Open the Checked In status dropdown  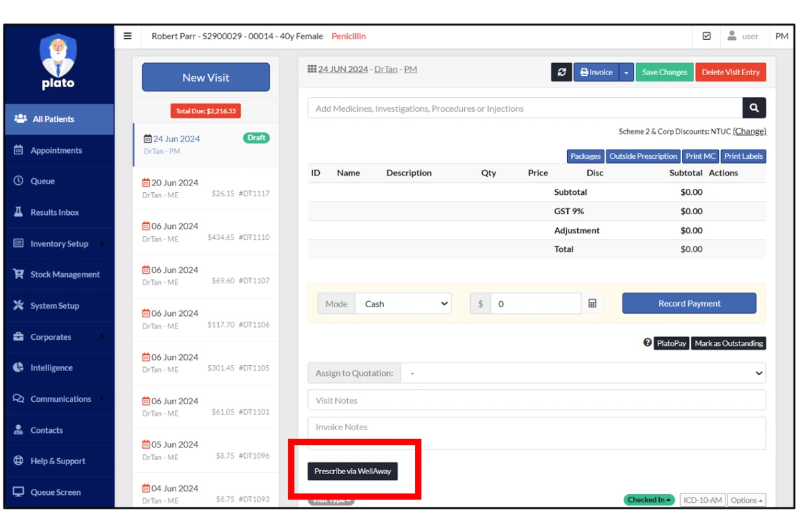click(x=649, y=500)
